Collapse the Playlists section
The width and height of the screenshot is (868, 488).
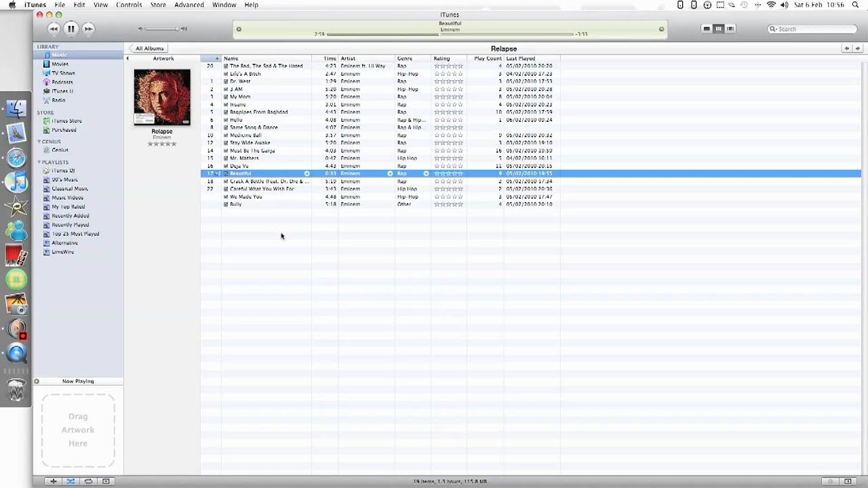pyautogui.click(x=39, y=162)
